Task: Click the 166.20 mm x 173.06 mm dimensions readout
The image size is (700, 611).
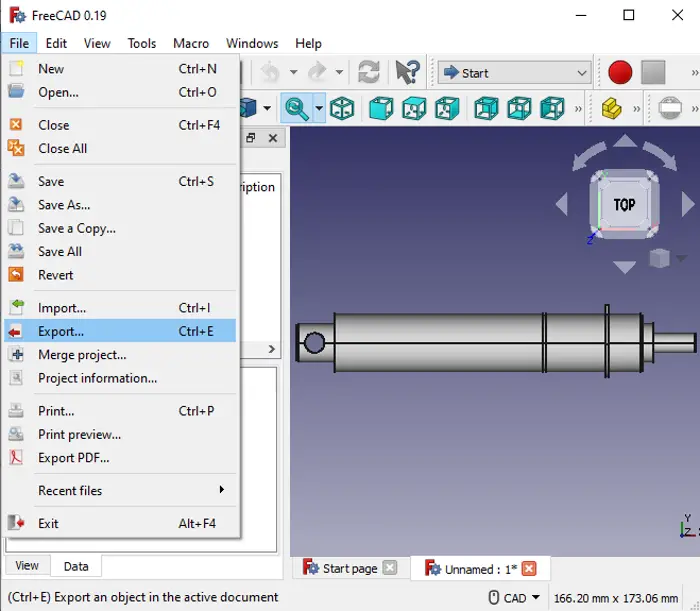Action: (616, 598)
